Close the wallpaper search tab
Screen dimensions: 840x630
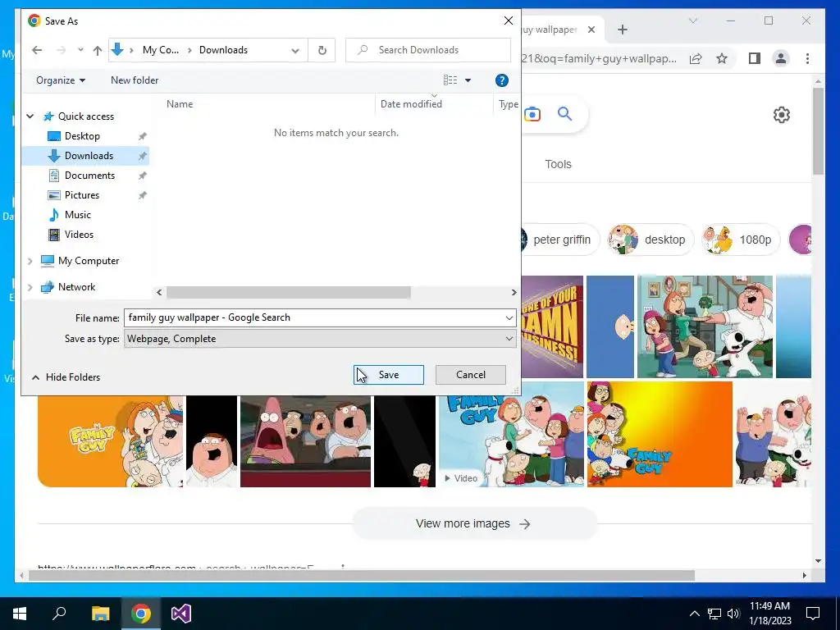(591, 30)
